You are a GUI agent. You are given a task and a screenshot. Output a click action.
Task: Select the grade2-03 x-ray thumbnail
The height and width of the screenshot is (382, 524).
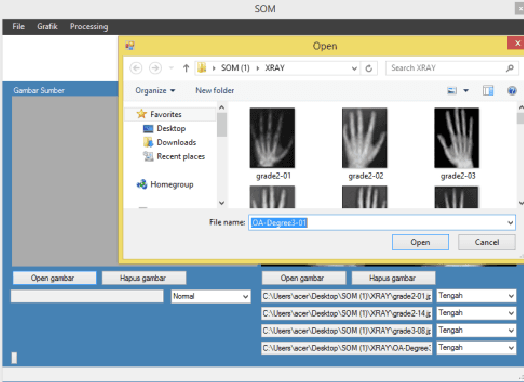pyautogui.click(x=456, y=138)
